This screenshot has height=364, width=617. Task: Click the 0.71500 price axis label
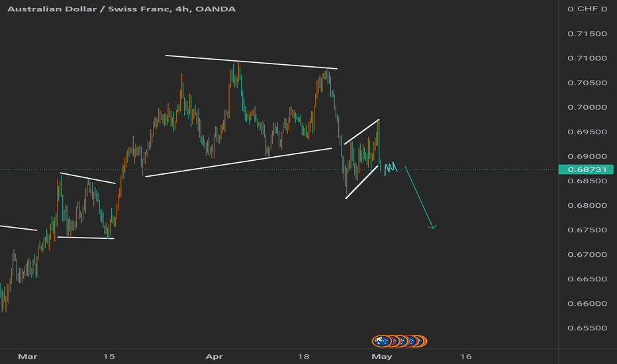[587, 34]
